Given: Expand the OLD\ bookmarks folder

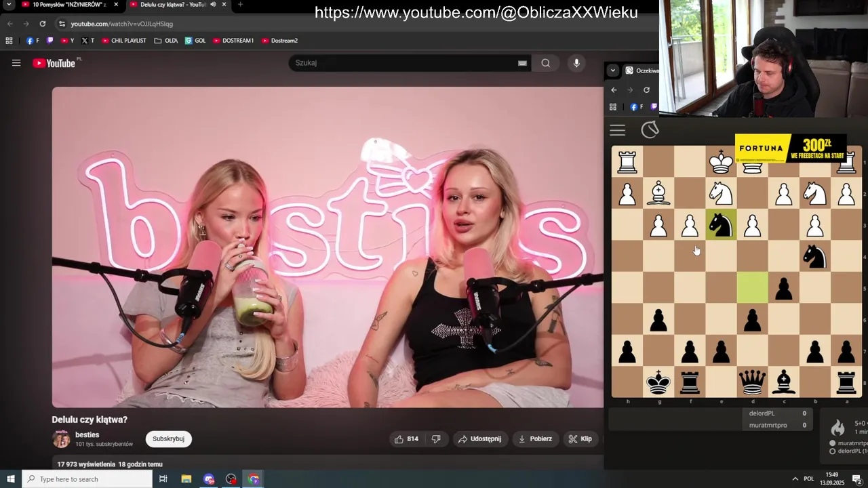Looking at the screenshot, I should pos(166,41).
